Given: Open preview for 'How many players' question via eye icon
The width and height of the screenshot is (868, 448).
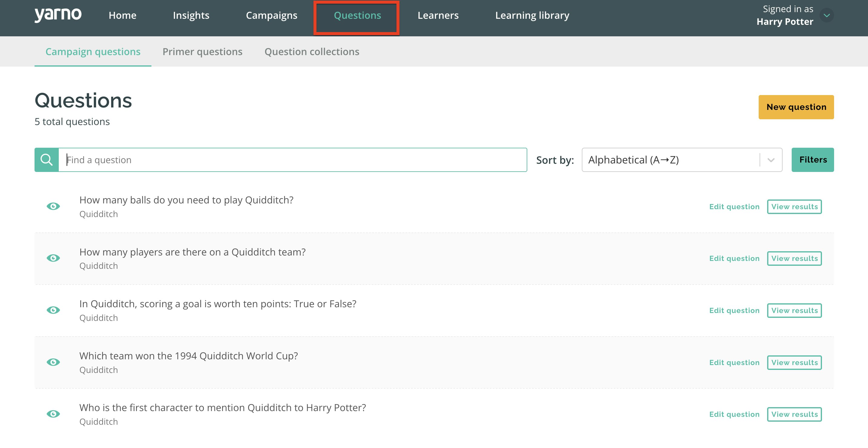Looking at the screenshot, I should coord(53,258).
